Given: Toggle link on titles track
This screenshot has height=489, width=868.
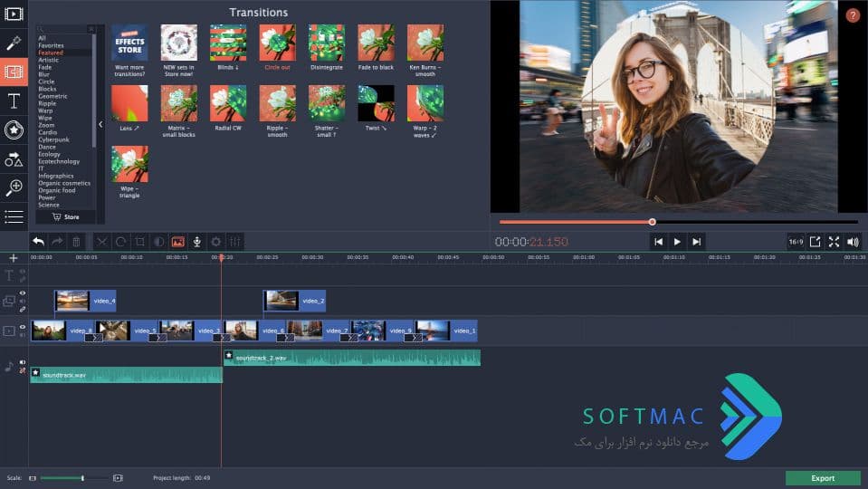Looking at the screenshot, I should (x=23, y=279).
